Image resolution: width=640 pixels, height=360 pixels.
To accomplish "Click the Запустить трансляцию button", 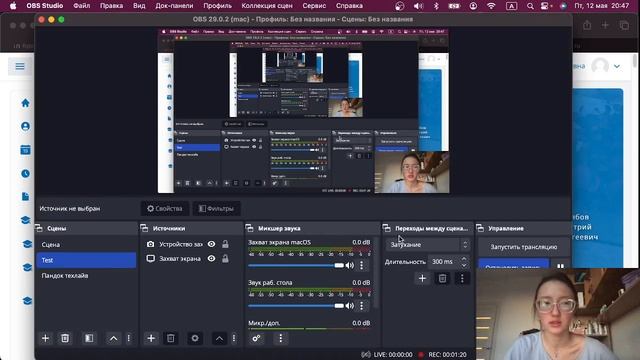I will coord(524,247).
